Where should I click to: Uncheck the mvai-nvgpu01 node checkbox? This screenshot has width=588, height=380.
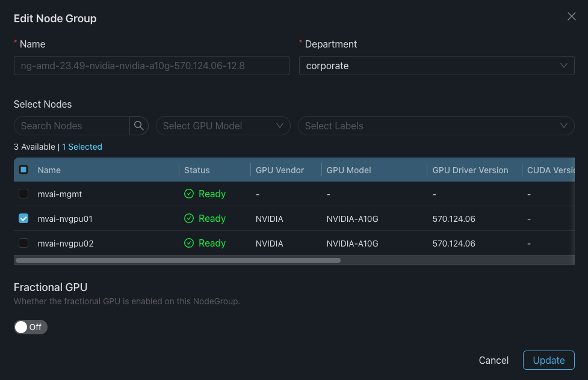coord(23,219)
